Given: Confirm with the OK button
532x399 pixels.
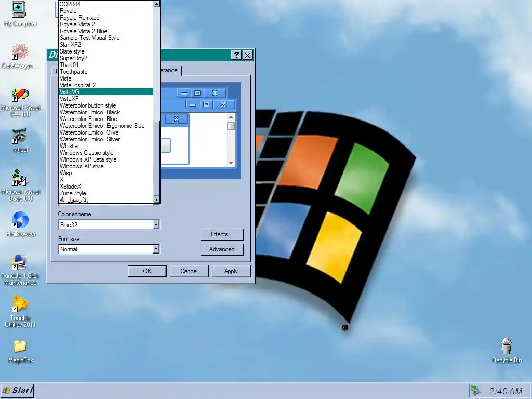Looking at the screenshot, I should [x=147, y=271].
